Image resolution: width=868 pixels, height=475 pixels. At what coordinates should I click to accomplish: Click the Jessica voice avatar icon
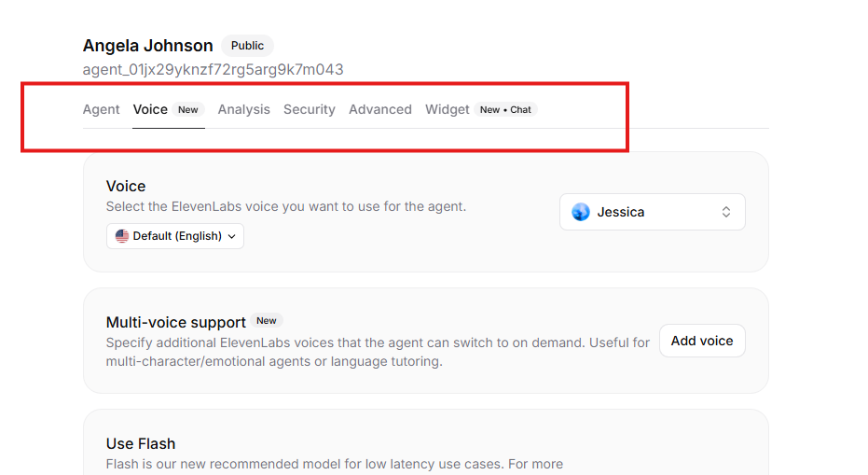tap(581, 212)
